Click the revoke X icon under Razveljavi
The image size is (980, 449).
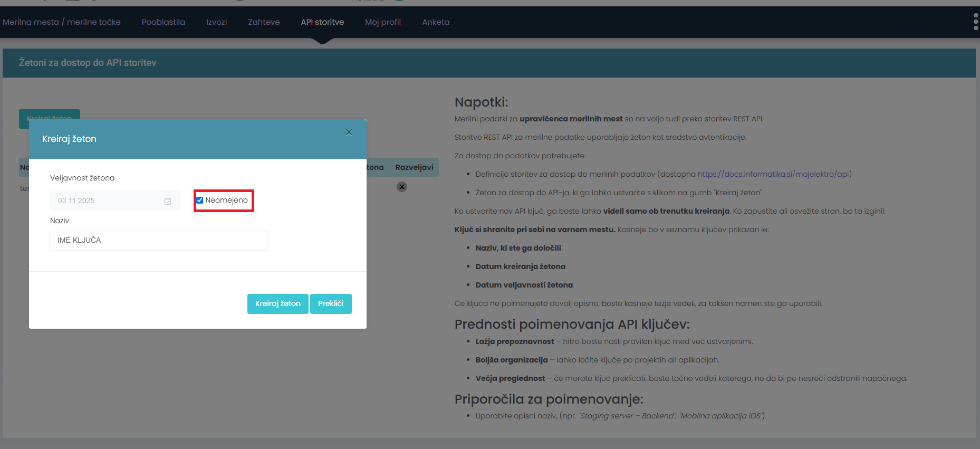pyautogui.click(x=402, y=187)
